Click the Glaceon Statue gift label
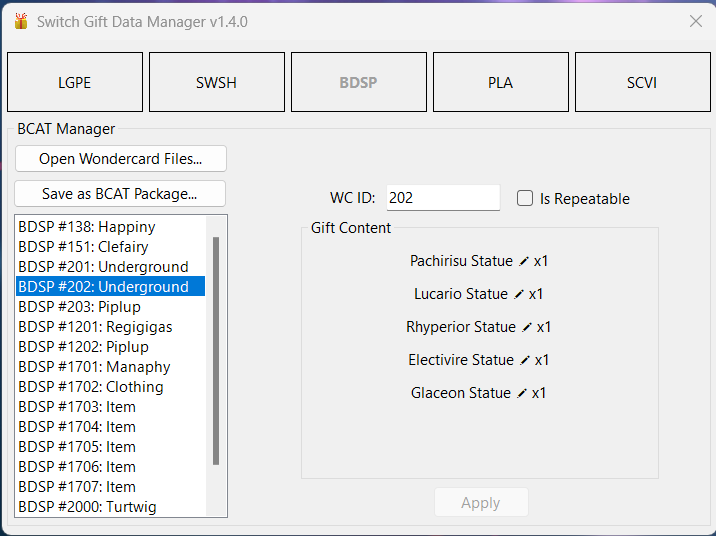The height and width of the screenshot is (536, 716). point(461,393)
